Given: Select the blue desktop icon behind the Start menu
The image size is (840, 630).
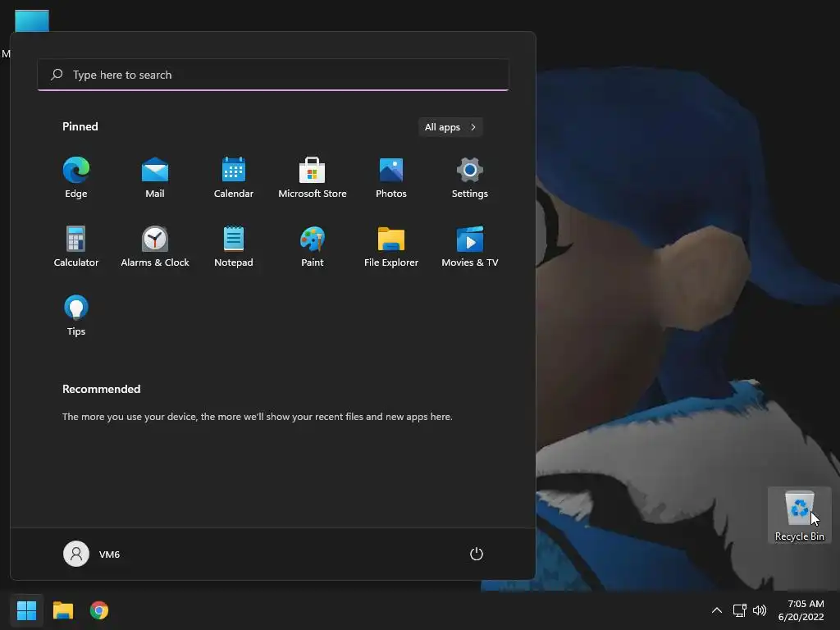Looking at the screenshot, I should pyautogui.click(x=32, y=21).
